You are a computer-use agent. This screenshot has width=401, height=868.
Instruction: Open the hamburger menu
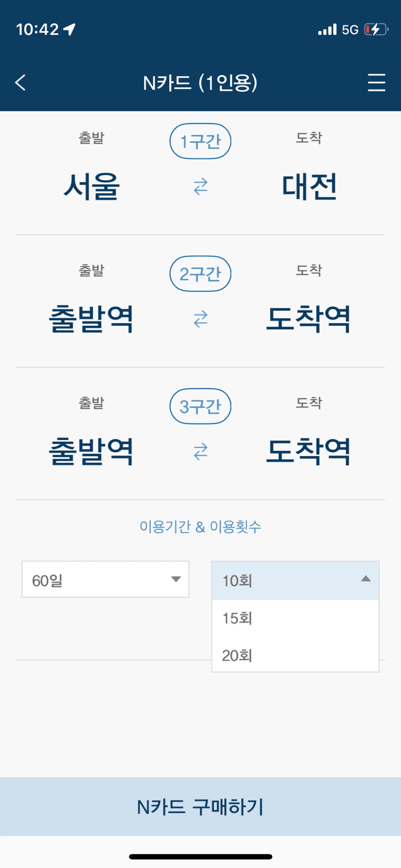point(376,82)
